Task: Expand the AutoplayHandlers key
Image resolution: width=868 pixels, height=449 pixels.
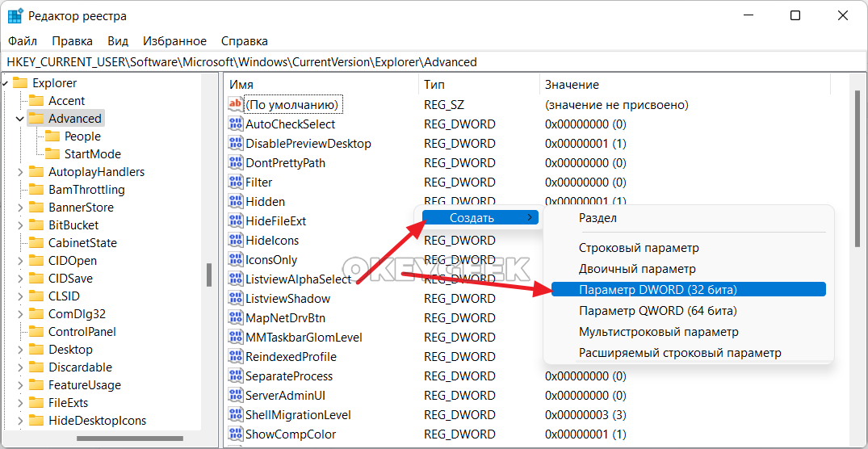Action: pos(19,172)
